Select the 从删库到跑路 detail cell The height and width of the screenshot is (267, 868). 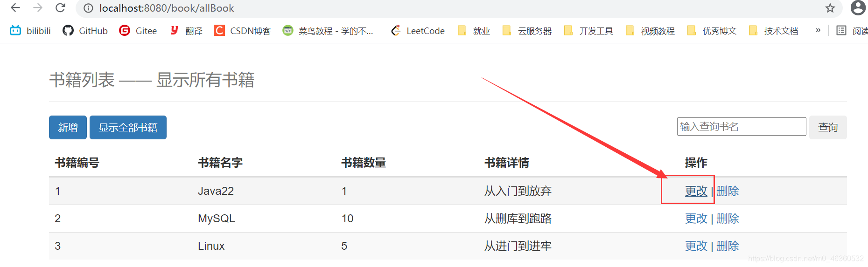tap(518, 219)
